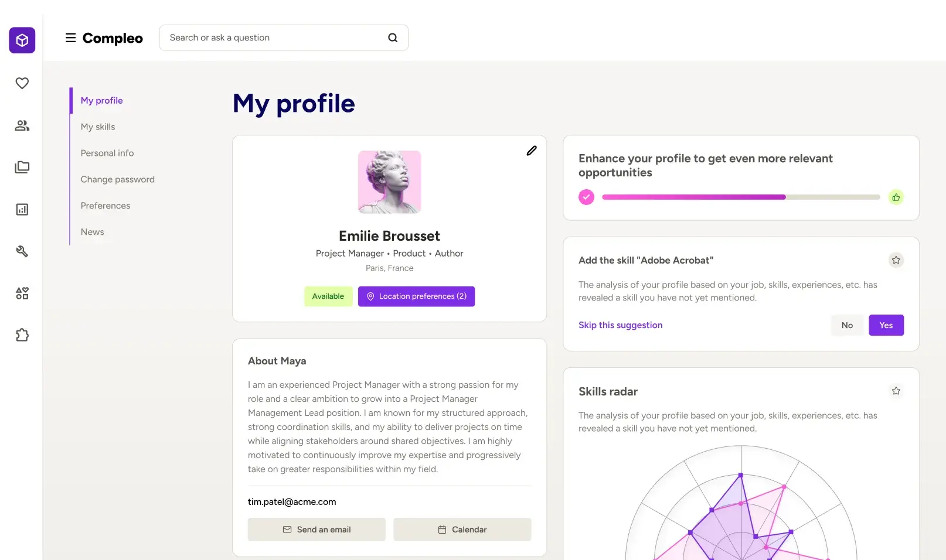
Task: Star the Adobe Acrobat suggestion card
Action: pos(896,260)
